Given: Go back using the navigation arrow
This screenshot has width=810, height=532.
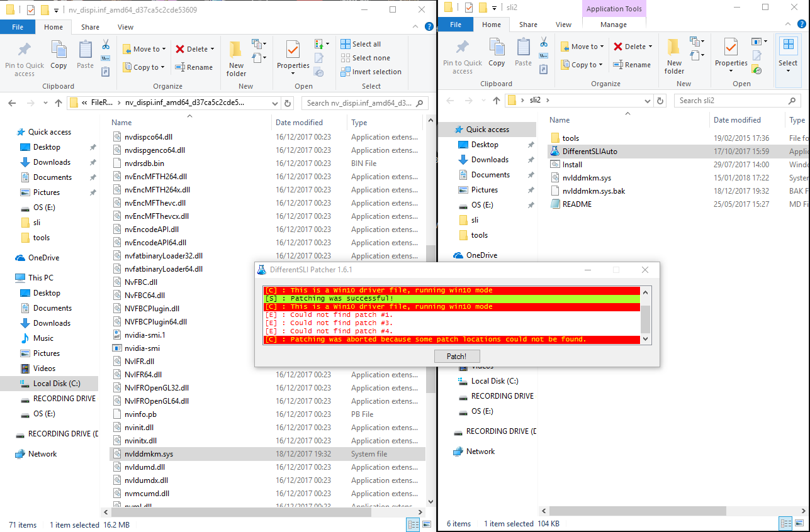Looking at the screenshot, I should 11,103.
